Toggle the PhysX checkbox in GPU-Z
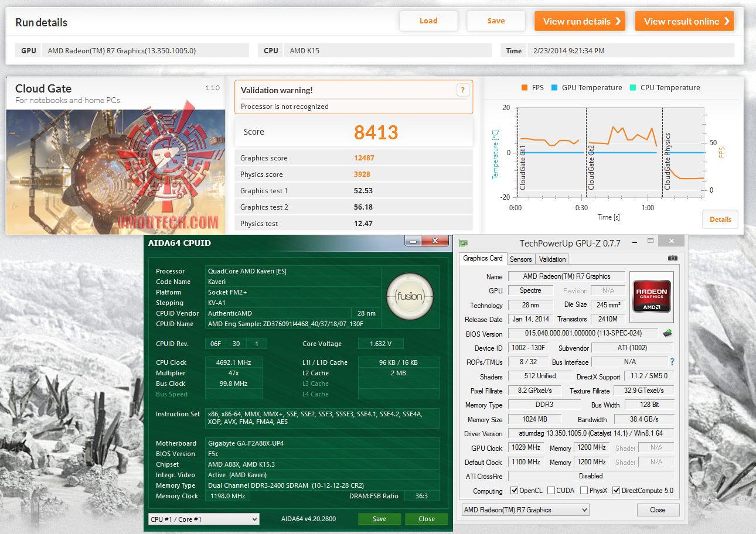756x534 pixels. [x=584, y=491]
